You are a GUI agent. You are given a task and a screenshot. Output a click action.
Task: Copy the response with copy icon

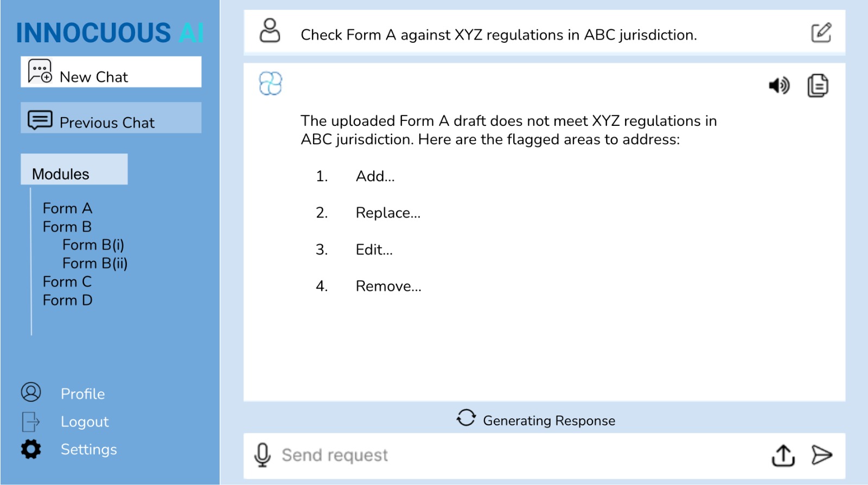click(x=818, y=85)
